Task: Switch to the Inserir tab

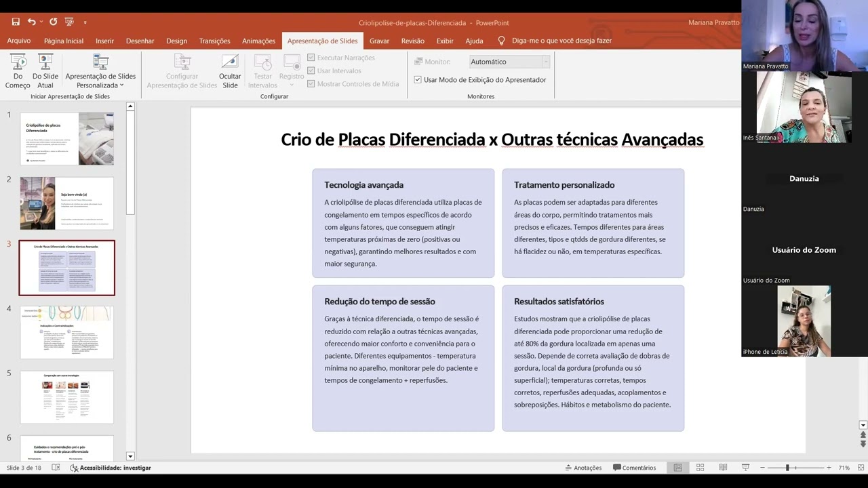Action: click(x=104, y=41)
